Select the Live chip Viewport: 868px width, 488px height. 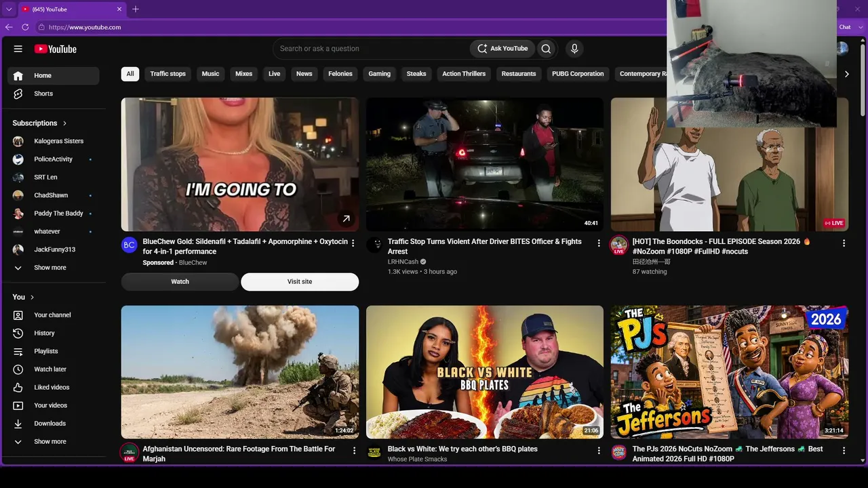[274, 74]
